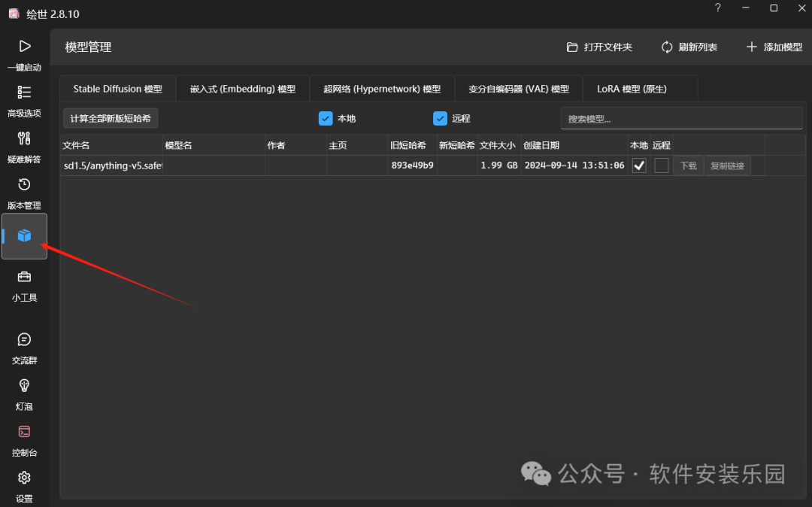Toggle the 本地 checkbox for anything-v5 model

tap(638, 165)
